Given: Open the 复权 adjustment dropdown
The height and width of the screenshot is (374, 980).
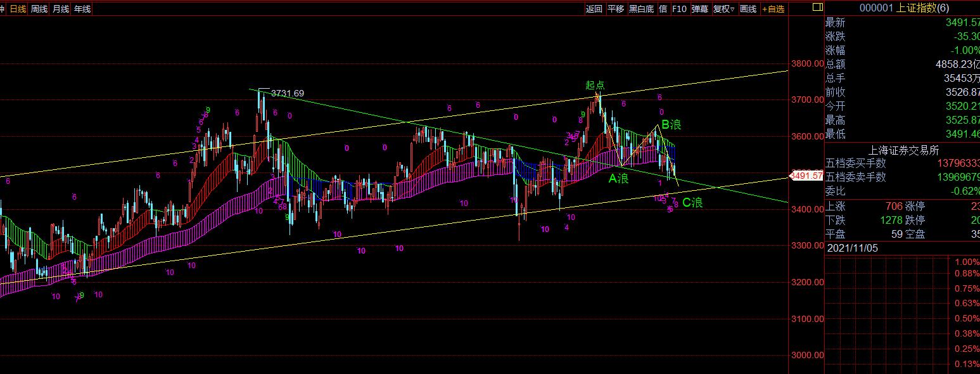Looking at the screenshot, I should 723,9.
